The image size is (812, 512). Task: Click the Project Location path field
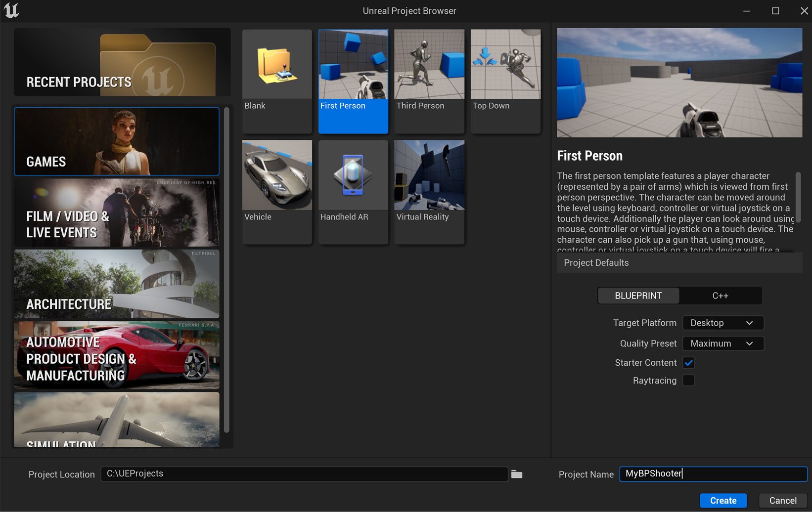pos(304,474)
